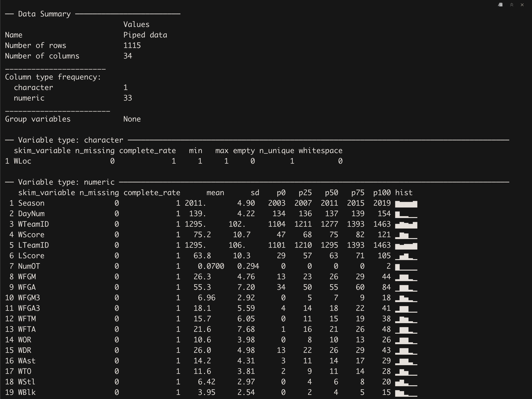The height and width of the screenshot is (399, 532).
Task: Click the row count value 1115
Action: click(132, 45)
